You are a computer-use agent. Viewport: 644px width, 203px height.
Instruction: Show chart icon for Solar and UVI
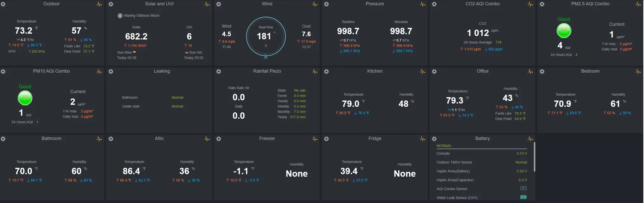[207, 4]
